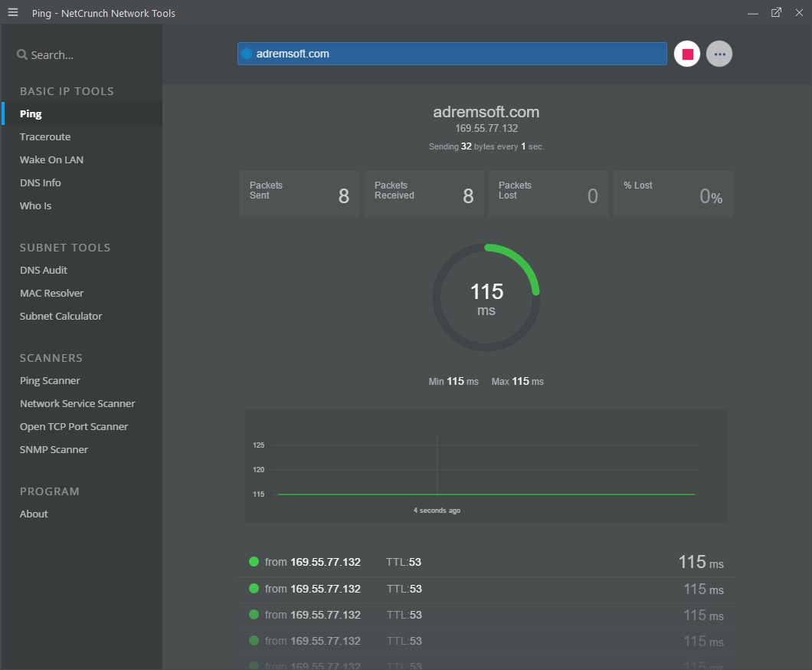Screen dimensions: 812x670
Task: Click the PROGRAM section header
Action: (50, 491)
